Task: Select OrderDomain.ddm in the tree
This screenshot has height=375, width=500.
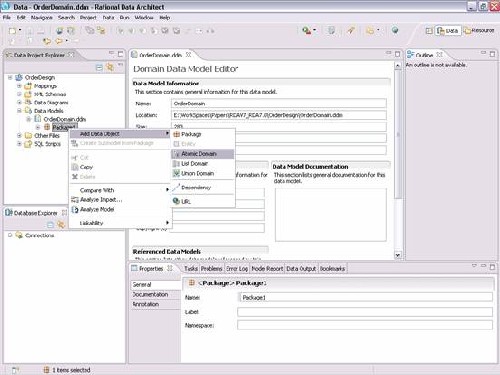Action: 64,119
